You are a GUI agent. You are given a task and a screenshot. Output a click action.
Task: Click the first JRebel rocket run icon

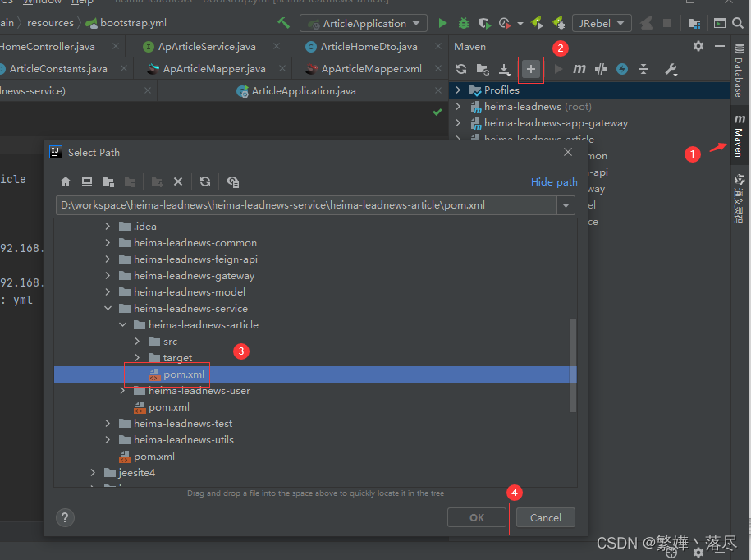(x=537, y=23)
